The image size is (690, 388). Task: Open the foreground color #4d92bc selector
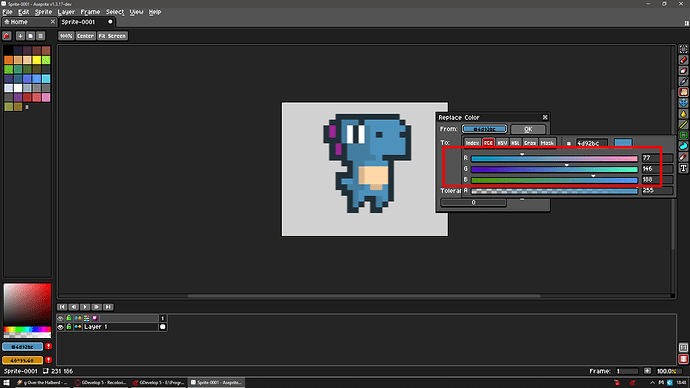click(x=22, y=347)
